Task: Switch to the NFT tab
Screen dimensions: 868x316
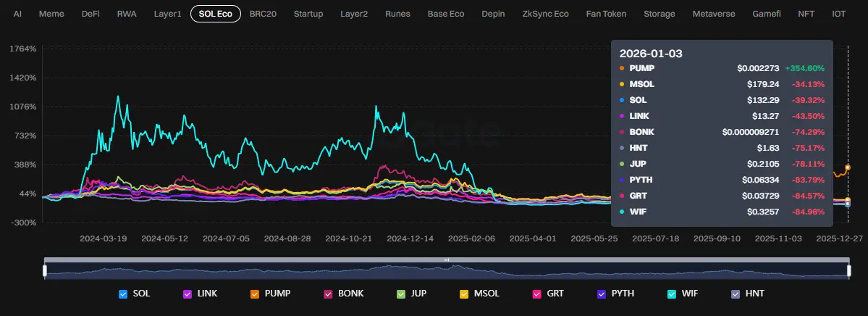Action: [x=806, y=14]
